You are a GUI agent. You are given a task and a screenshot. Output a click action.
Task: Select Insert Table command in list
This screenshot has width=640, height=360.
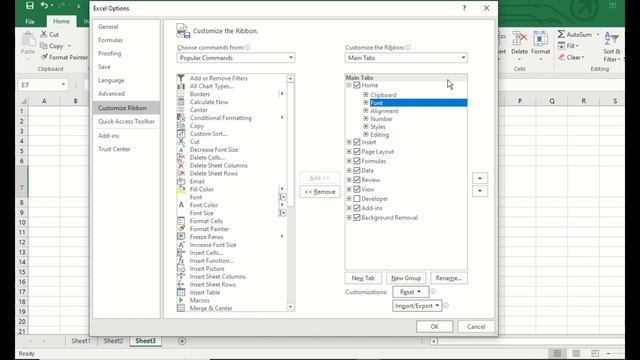click(204, 292)
